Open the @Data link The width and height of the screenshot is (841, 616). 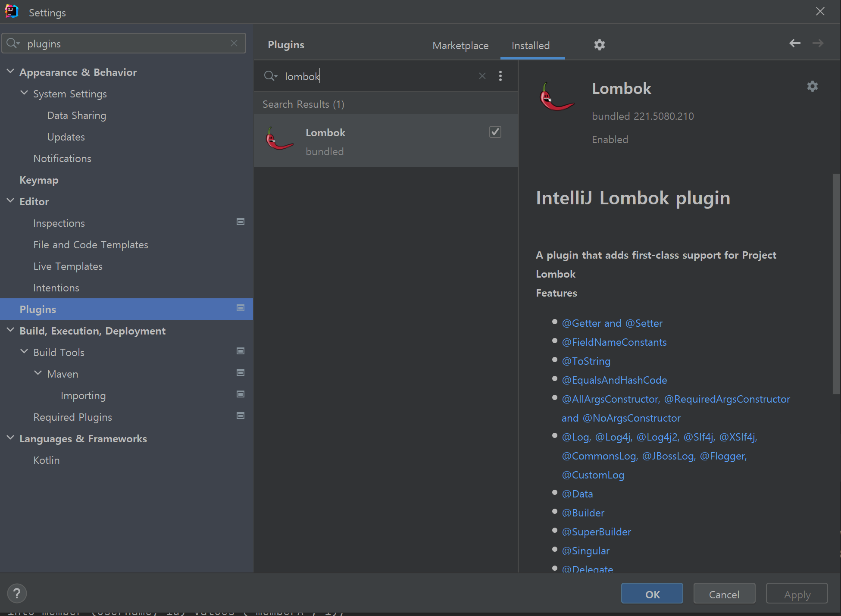click(x=577, y=494)
